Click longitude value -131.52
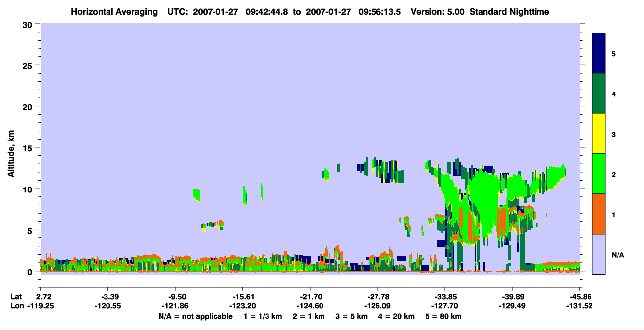The height and width of the screenshot is (330, 644). [x=580, y=306]
